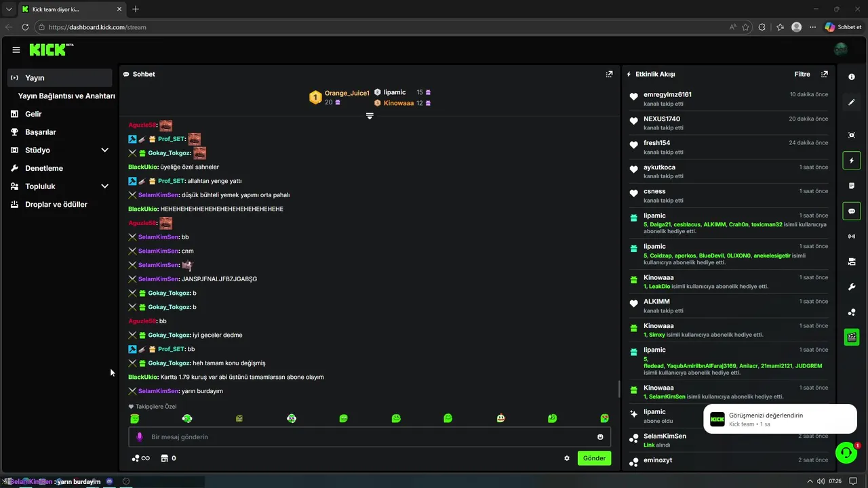
Task: Click the Kick logo
Action: 52,49
